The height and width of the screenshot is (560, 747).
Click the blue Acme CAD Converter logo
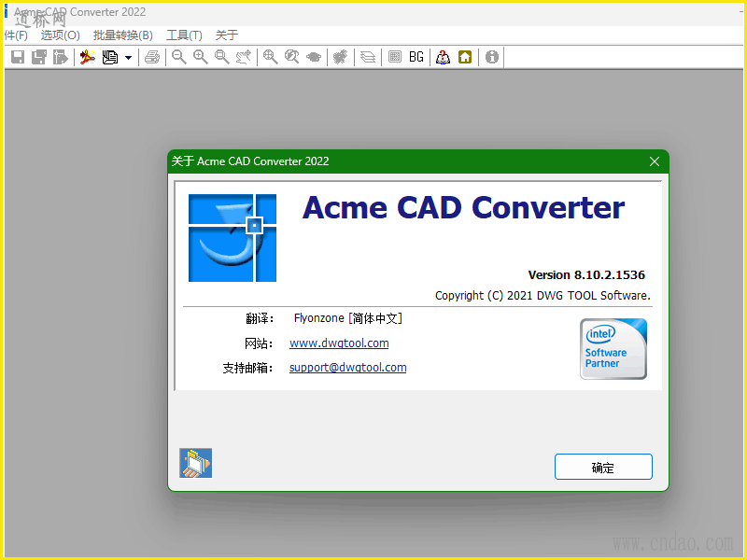point(233,238)
